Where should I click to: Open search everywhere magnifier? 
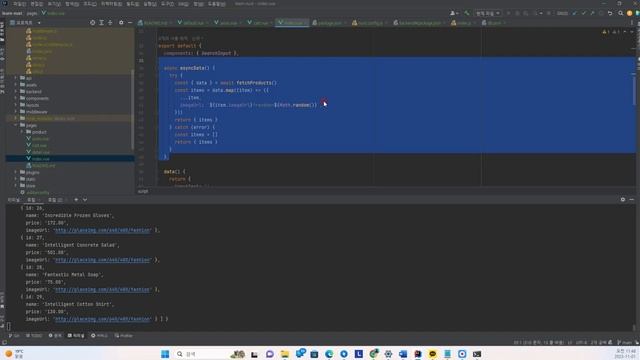(620, 13)
